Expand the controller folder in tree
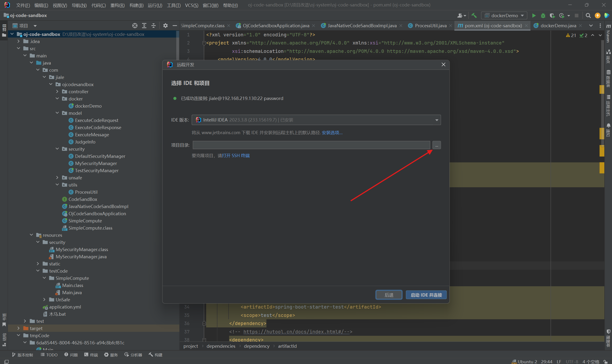This screenshot has height=364, width=612. pyautogui.click(x=57, y=92)
